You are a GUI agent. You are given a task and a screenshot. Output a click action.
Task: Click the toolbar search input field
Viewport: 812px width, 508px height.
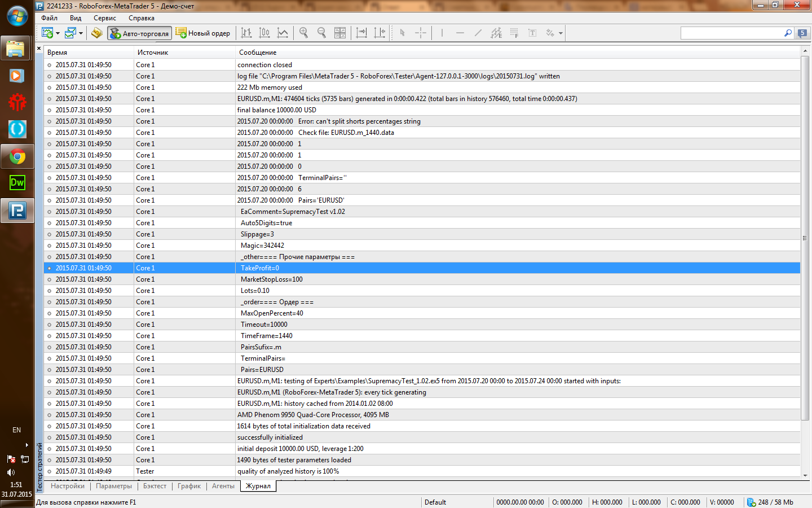point(731,33)
